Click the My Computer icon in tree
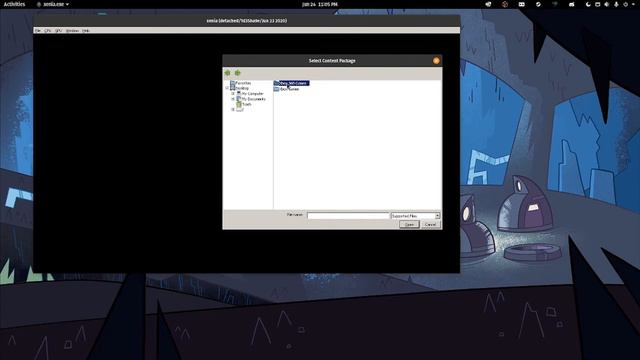This screenshot has height=360, width=640. click(239, 93)
